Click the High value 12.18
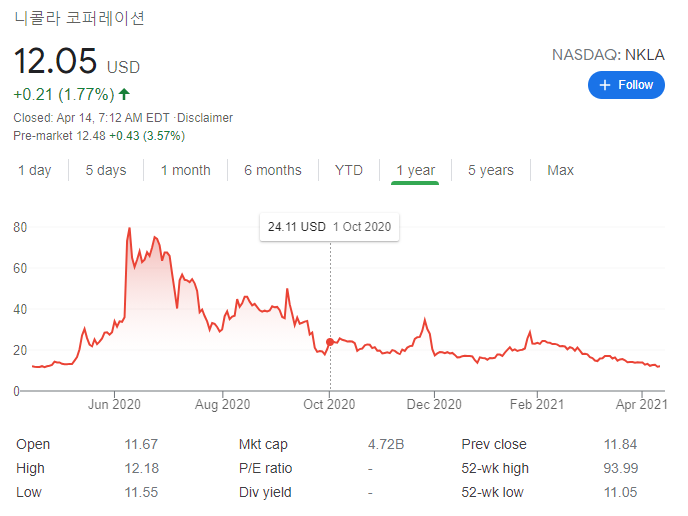 pyautogui.click(x=141, y=468)
